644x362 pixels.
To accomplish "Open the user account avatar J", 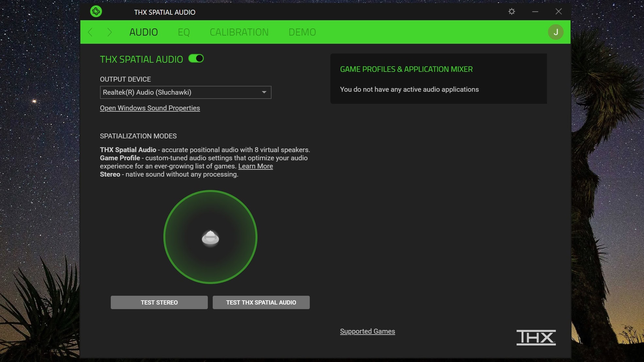I will tap(555, 32).
